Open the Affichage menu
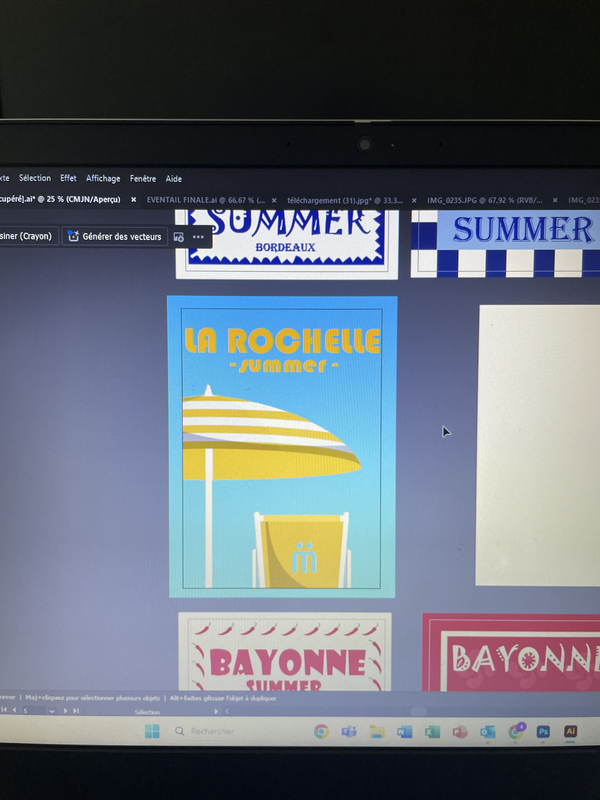This screenshot has height=800, width=600. click(x=103, y=179)
